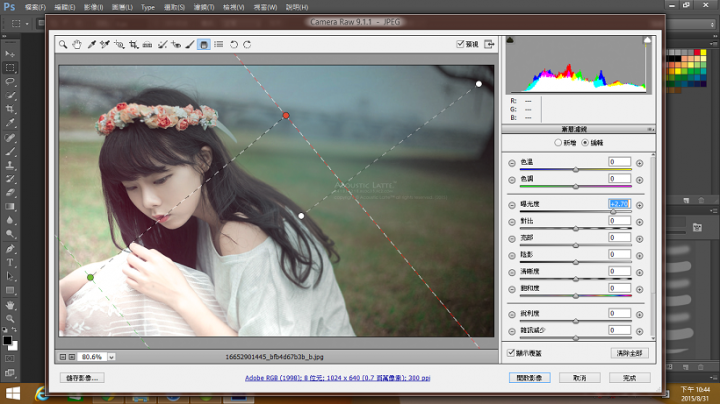Image resolution: width=720 pixels, height=404 pixels.
Task: Click the 清晰度 slider handle
Action: (x=576, y=279)
